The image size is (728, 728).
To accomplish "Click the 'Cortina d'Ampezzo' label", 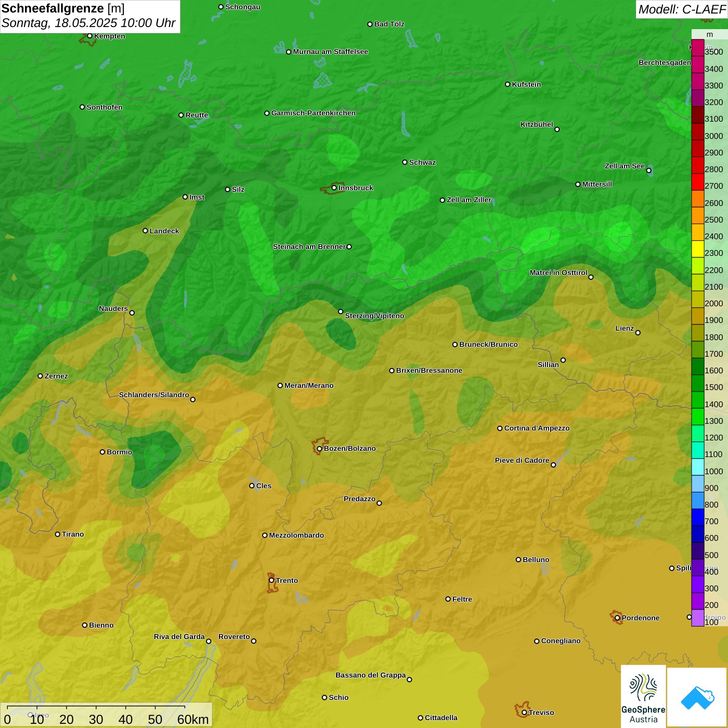I will point(537,428).
